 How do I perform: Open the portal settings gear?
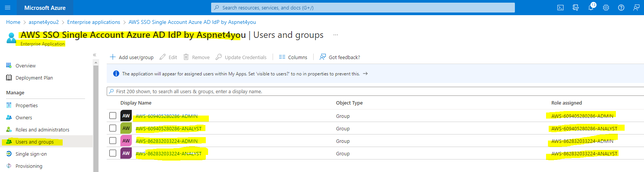[606, 8]
